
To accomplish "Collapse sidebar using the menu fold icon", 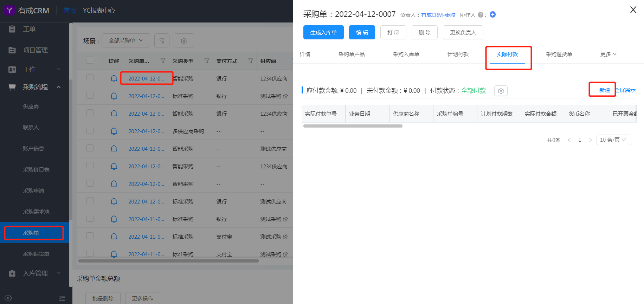I will coord(62,298).
